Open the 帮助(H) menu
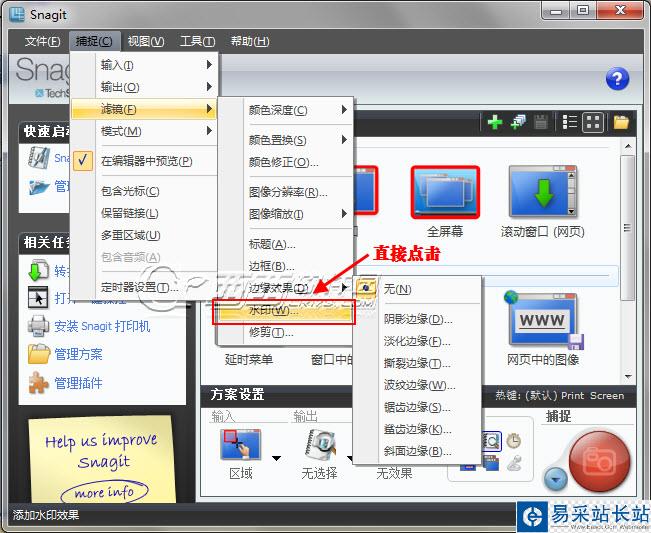Screen dimensions: 651x533 [250, 41]
